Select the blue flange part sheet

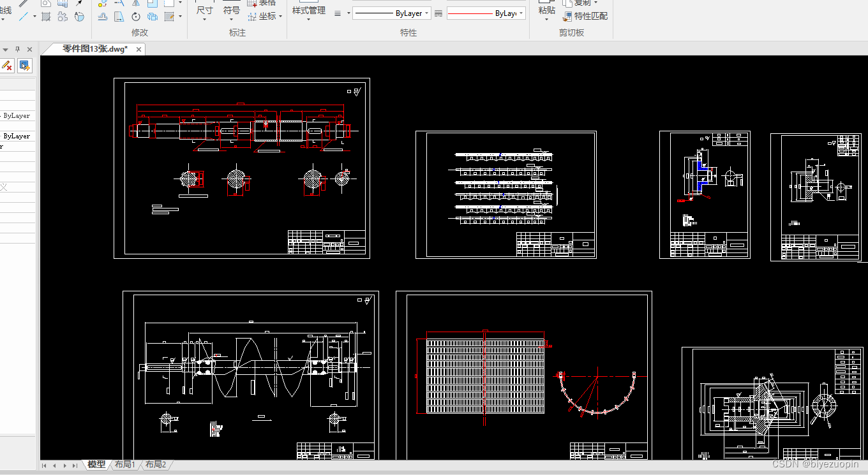tap(705, 194)
